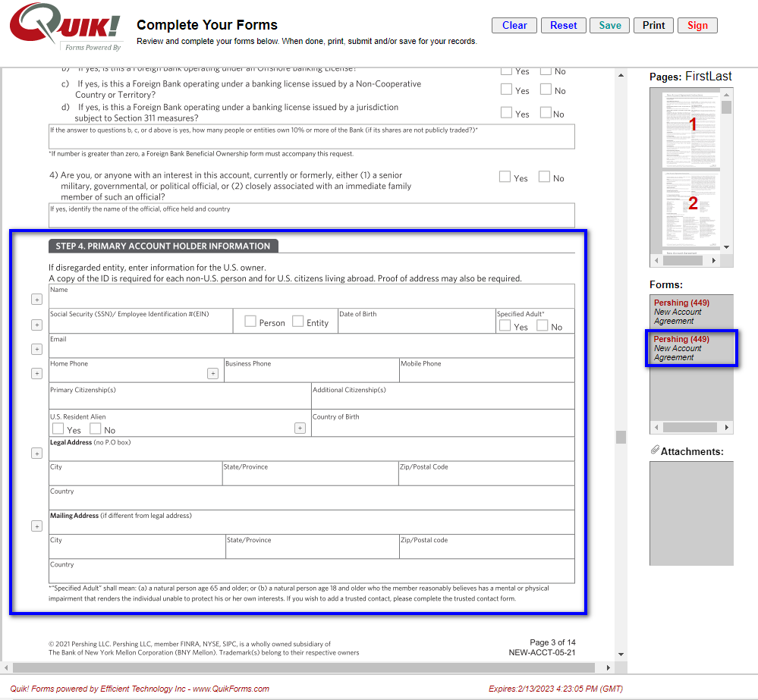This screenshot has height=700, width=758.
Task: Check Yes under U.S. Resident Alien
Action: [58, 428]
